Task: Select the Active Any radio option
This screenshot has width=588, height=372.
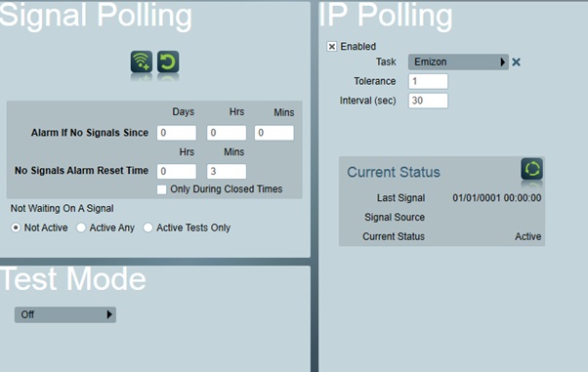Action: (81, 227)
